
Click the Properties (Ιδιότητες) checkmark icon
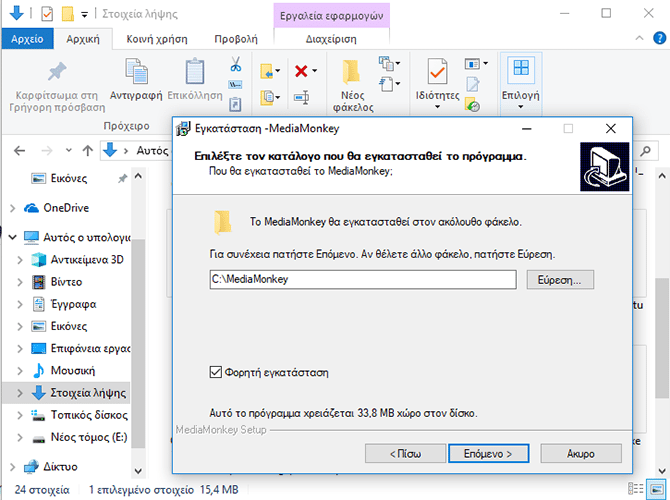click(438, 71)
